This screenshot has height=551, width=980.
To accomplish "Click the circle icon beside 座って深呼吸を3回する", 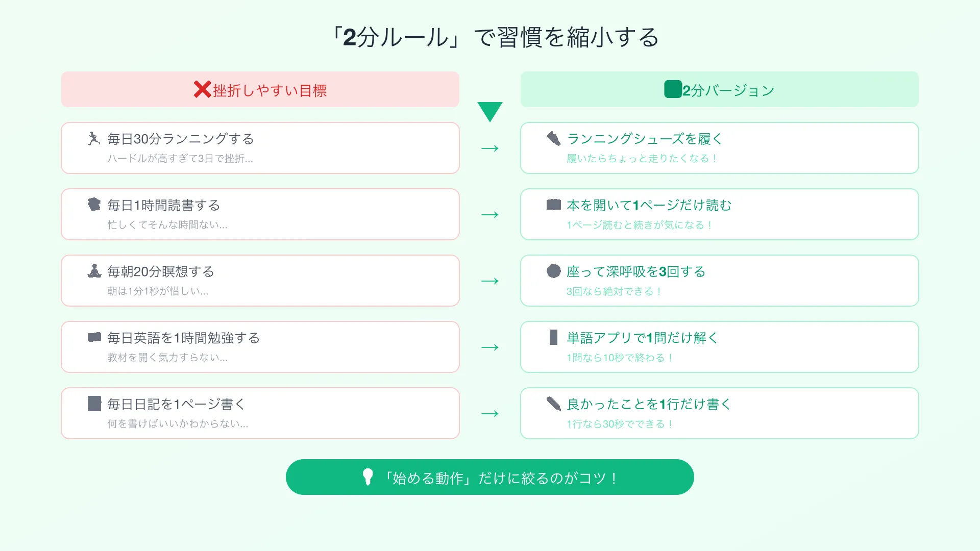I will [x=553, y=271].
